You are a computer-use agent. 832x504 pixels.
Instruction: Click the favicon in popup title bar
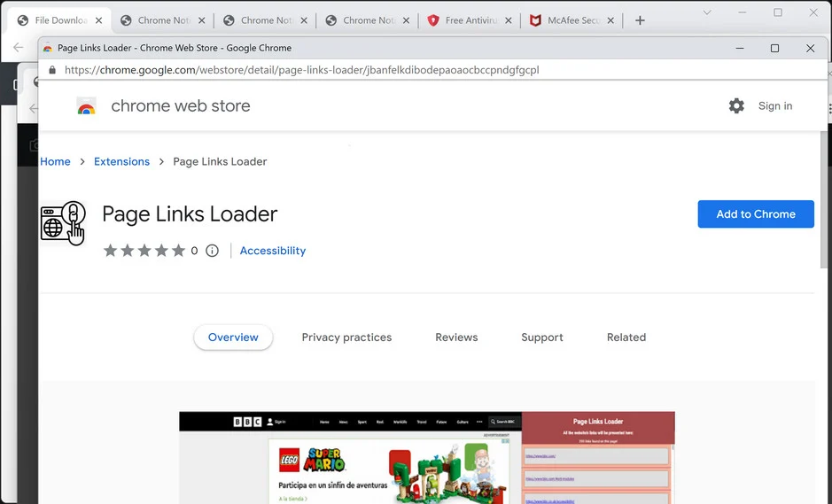[x=48, y=48]
